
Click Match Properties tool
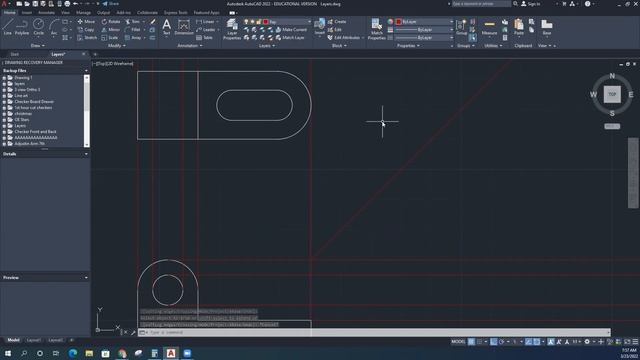[376, 29]
